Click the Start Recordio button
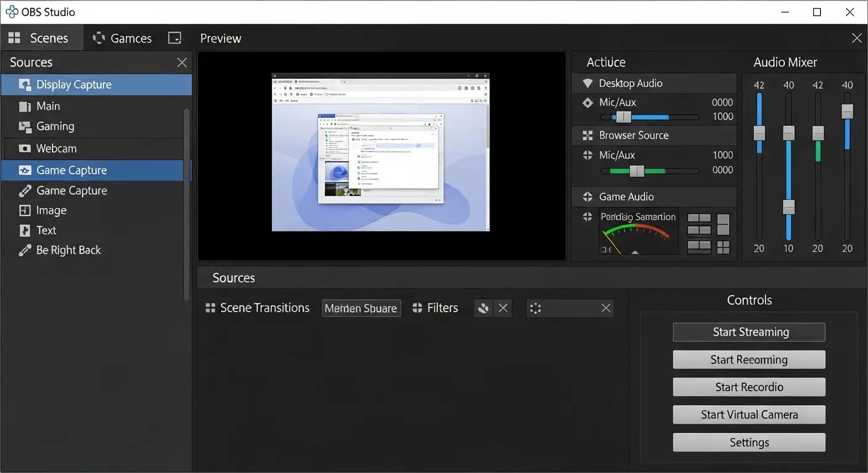 tap(749, 387)
